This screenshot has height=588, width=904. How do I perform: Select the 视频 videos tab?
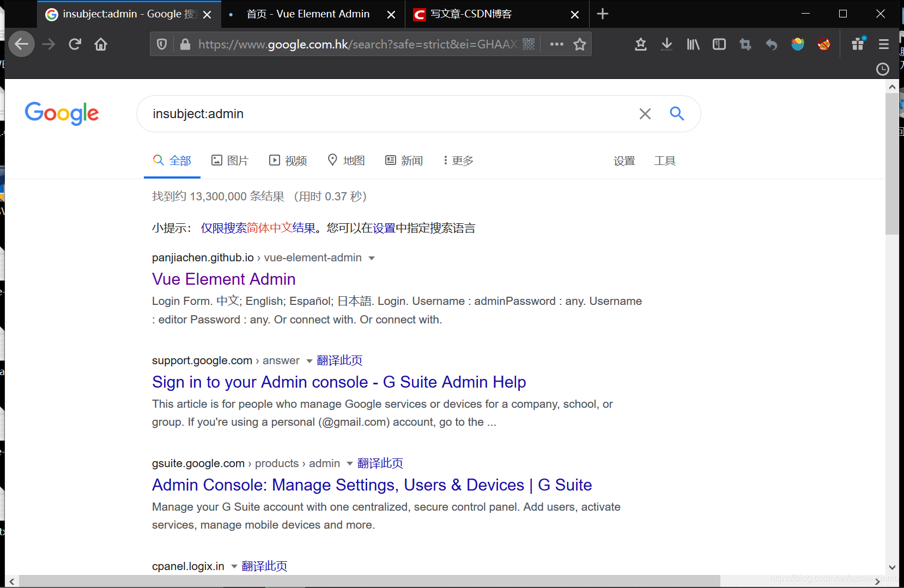288,161
